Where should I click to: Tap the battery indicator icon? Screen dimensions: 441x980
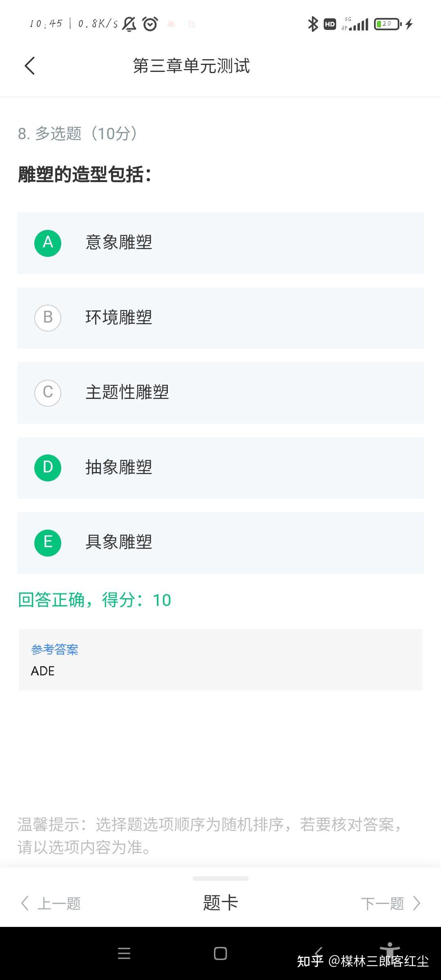(388, 24)
